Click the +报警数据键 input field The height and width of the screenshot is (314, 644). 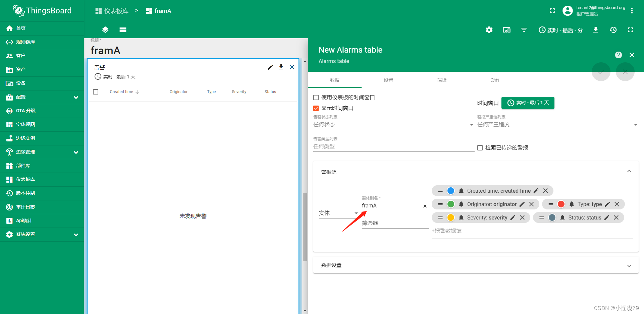(532, 231)
